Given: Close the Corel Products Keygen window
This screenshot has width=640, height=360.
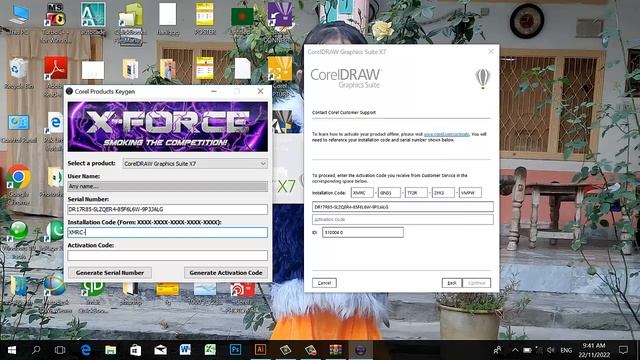Looking at the screenshot, I should pyautogui.click(x=260, y=91).
